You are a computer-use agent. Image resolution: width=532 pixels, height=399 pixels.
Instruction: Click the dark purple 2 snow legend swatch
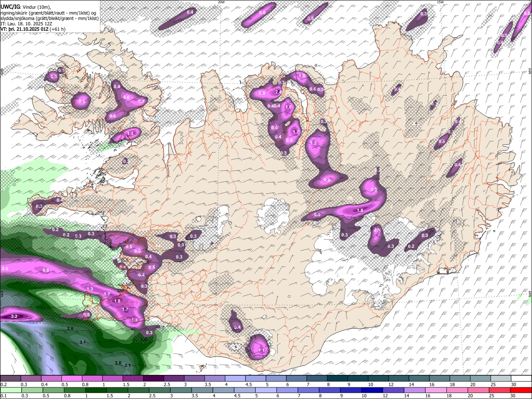click(153, 379)
